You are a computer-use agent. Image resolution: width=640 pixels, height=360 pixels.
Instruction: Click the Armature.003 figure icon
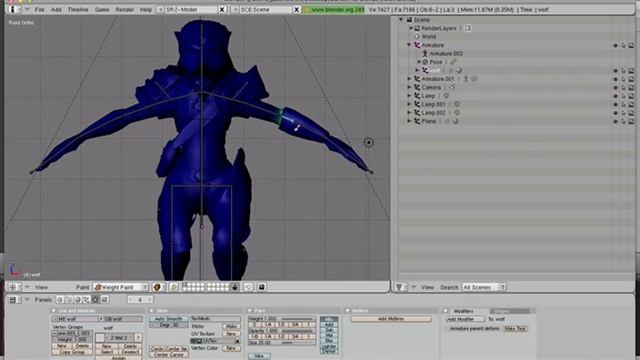pos(425,53)
